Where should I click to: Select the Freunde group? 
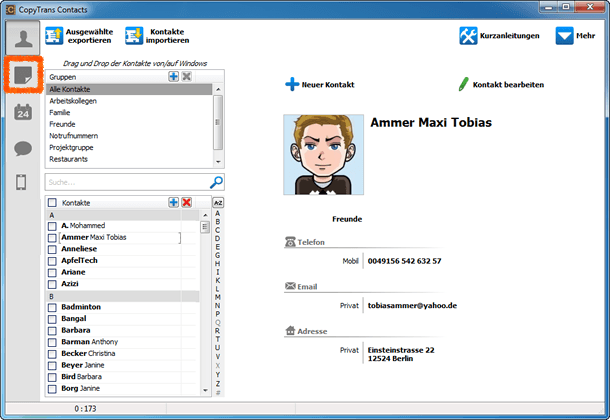coord(130,124)
